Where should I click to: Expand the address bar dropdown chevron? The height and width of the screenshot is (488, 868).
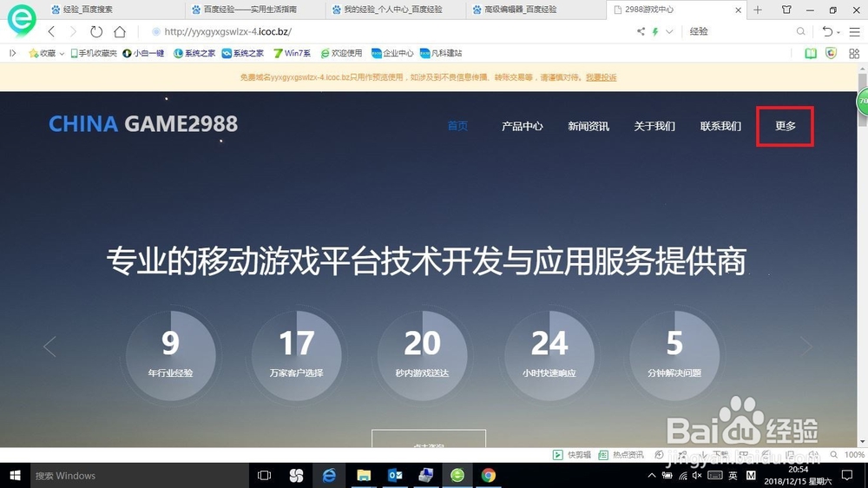[x=669, y=31]
